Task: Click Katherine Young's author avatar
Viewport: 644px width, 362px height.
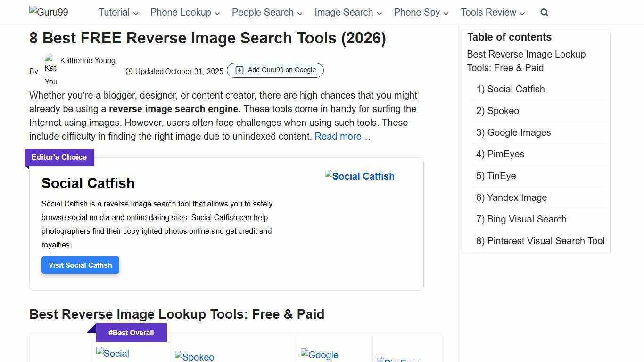Action: pos(50,70)
